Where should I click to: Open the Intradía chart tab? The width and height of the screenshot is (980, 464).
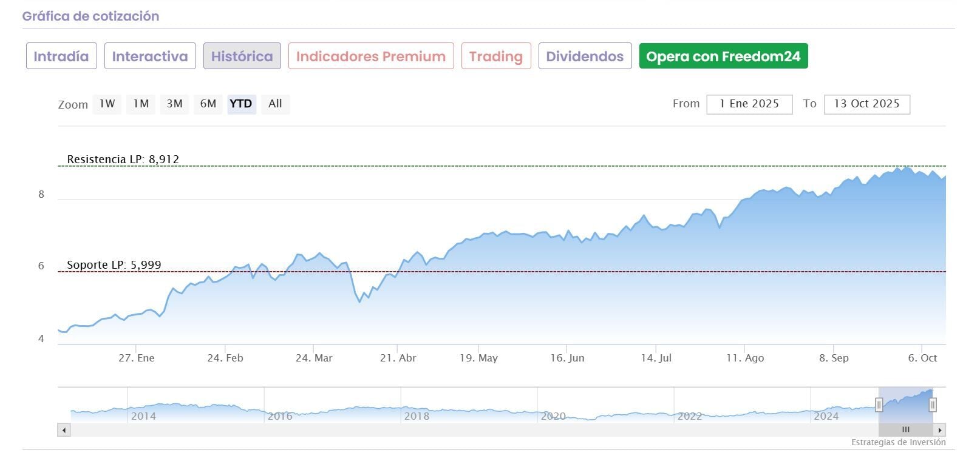(61, 56)
